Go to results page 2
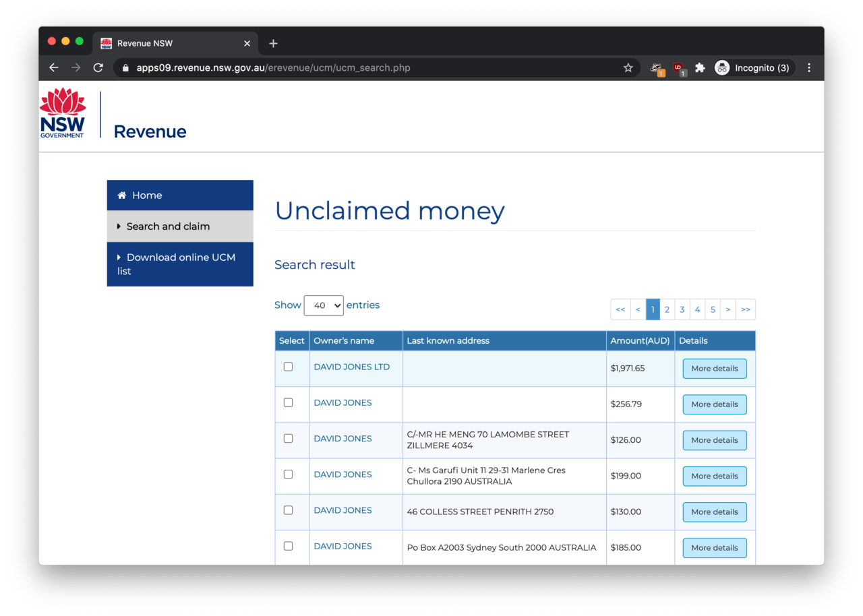The image size is (863, 616). click(667, 309)
